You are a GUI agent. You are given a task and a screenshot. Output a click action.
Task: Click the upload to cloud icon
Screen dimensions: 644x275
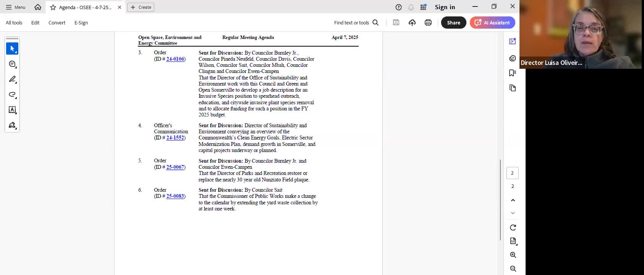click(412, 23)
